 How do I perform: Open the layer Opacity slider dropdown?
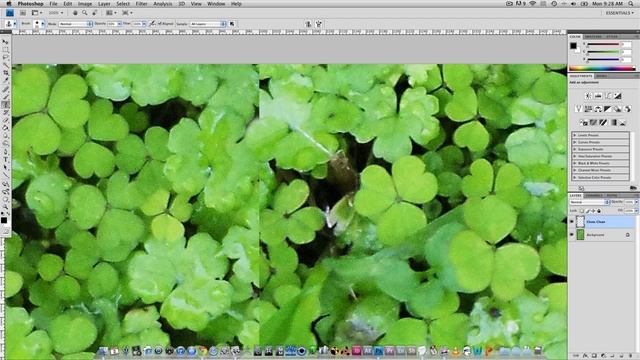[636, 202]
